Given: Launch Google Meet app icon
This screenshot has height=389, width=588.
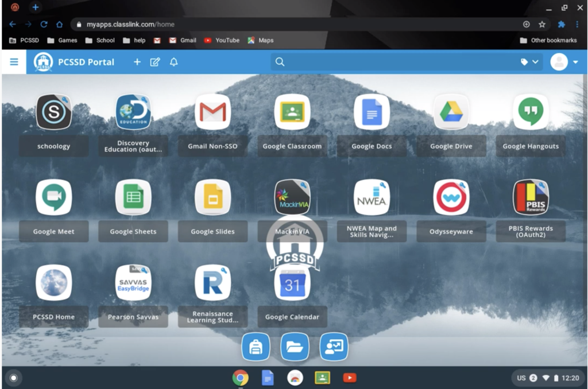Looking at the screenshot, I should (x=53, y=197).
